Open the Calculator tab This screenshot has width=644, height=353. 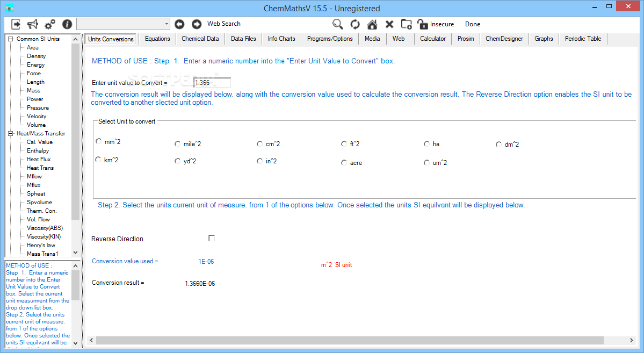[x=433, y=39]
